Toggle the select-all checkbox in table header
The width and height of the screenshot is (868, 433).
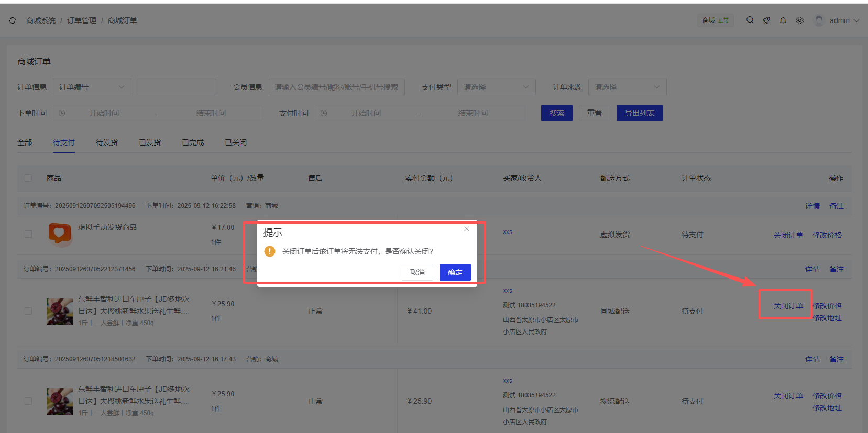[28, 178]
